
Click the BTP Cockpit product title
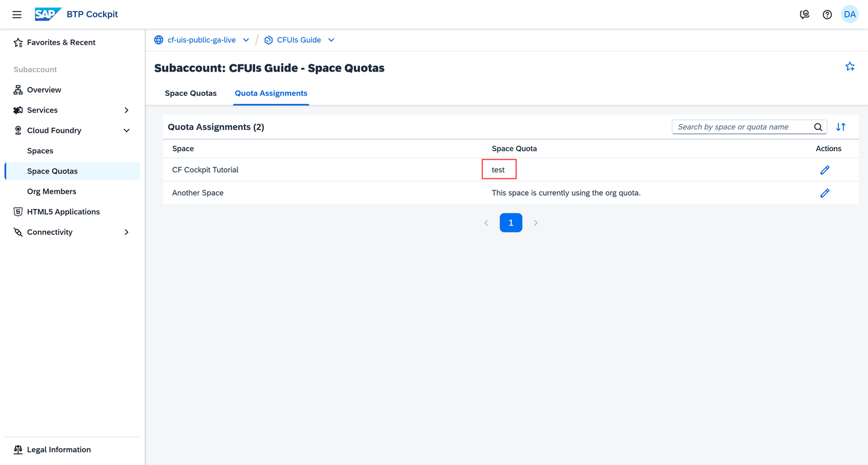tap(92, 14)
